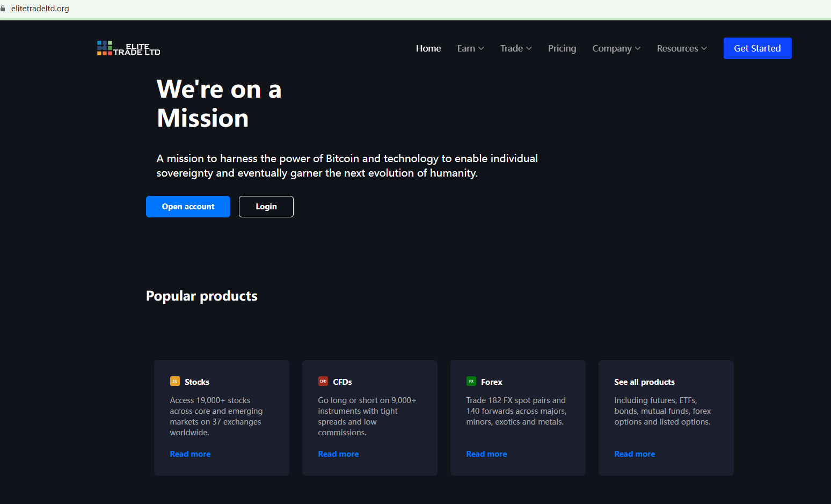Click the Elite Trade Ltd logo
Image resolution: width=831 pixels, height=504 pixels.
click(x=129, y=48)
